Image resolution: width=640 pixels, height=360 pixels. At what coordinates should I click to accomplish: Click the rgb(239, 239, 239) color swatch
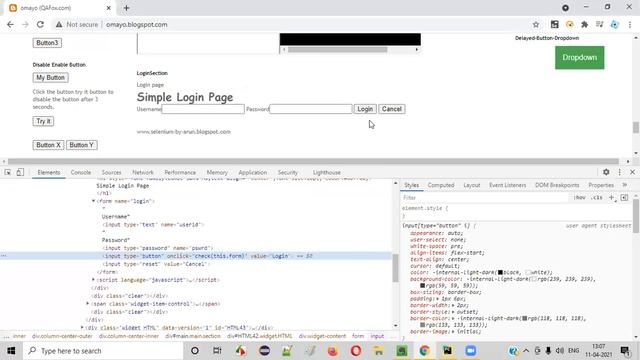(534, 279)
